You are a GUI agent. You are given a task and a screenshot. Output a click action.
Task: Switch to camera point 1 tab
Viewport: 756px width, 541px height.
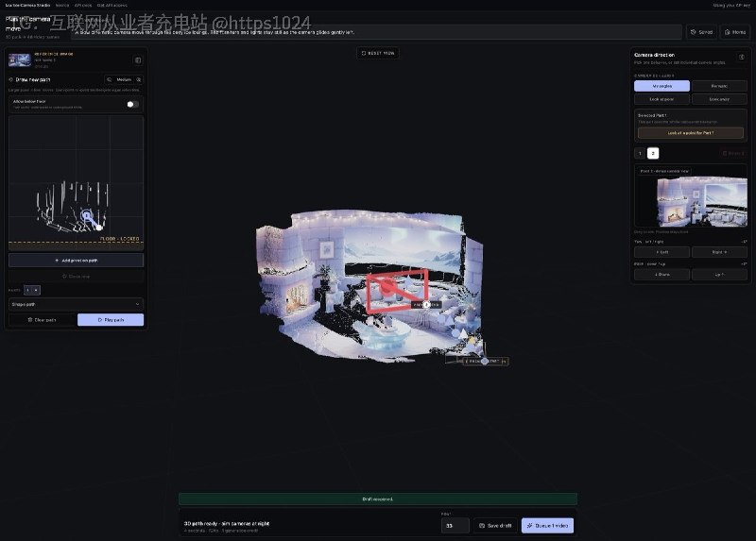pos(640,154)
